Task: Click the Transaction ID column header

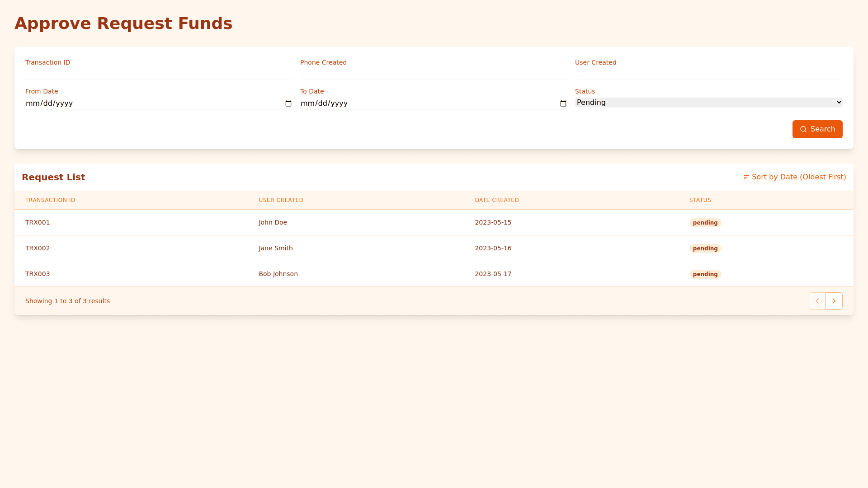Action: pyautogui.click(x=50, y=200)
